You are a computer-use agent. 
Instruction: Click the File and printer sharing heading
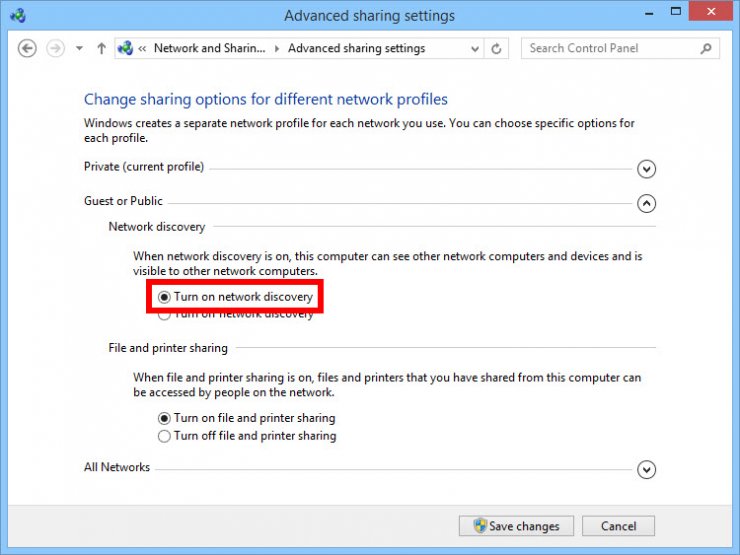(x=168, y=348)
